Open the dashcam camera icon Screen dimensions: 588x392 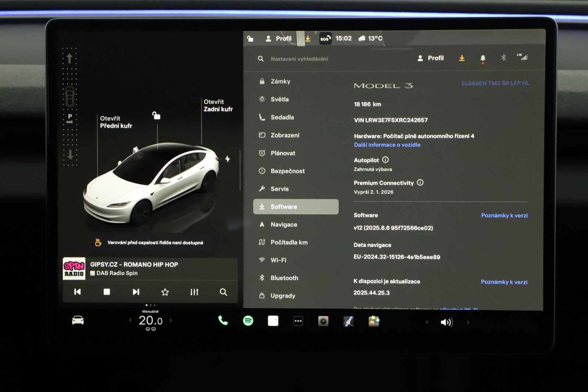click(323, 321)
